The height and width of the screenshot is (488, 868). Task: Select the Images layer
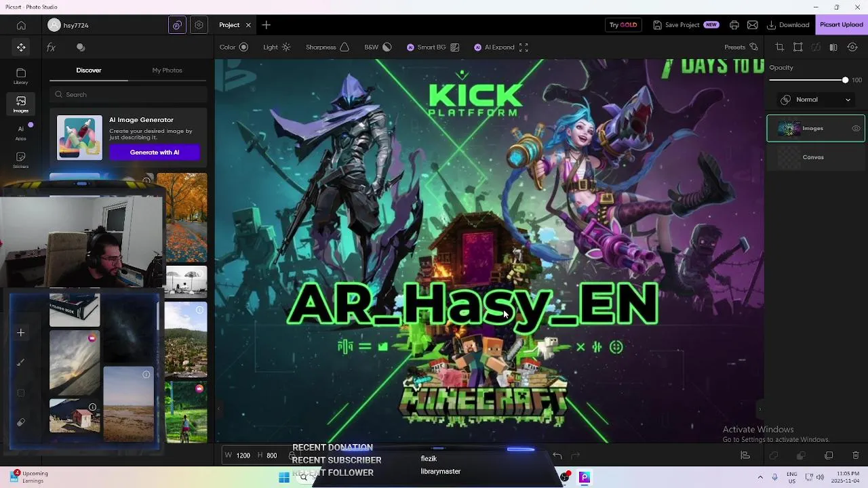tap(816, 129)
